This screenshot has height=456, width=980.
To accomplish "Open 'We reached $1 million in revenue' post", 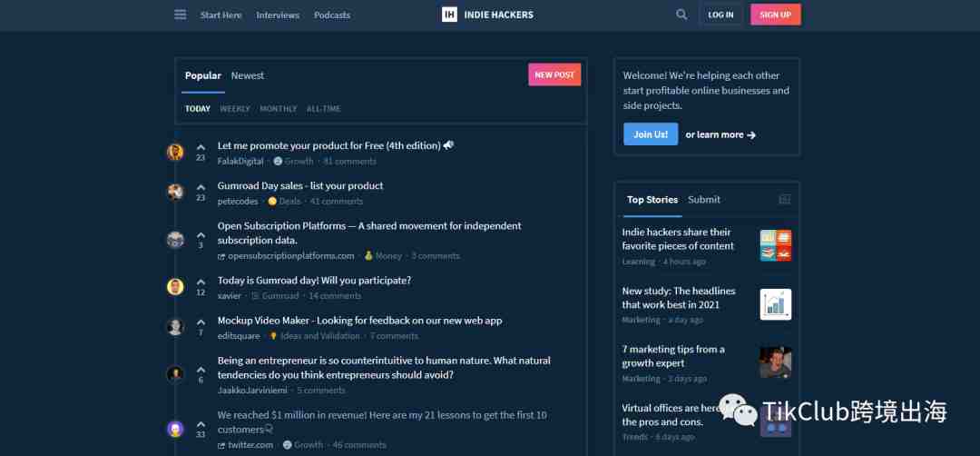I will pyautogui.click(x=382, y=422).
